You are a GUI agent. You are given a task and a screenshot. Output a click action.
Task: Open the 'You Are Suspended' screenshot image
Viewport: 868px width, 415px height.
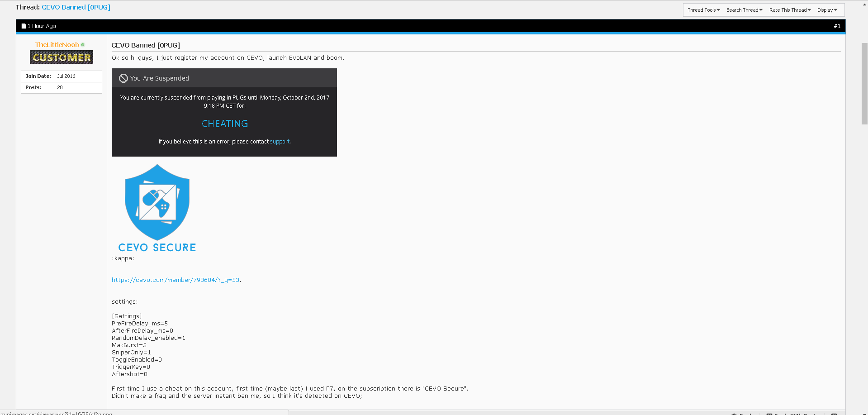pyautogui.click(x=224, y=113)
